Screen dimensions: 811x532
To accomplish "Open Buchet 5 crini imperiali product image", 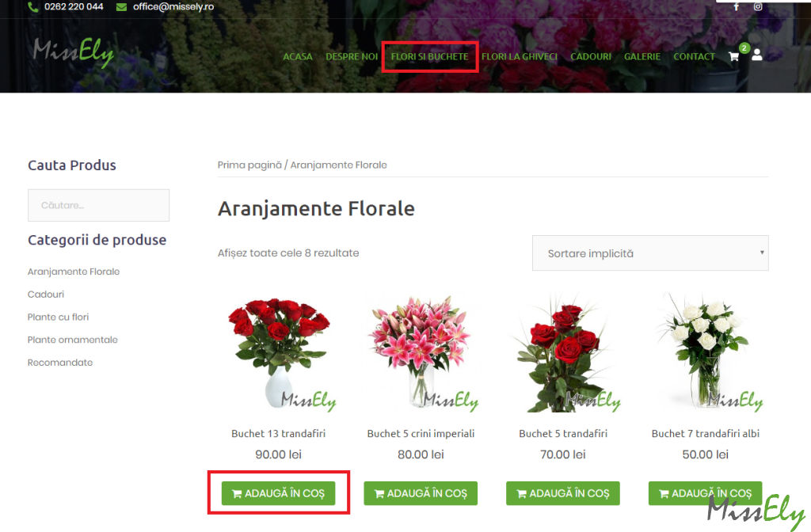I will (421, 351).
